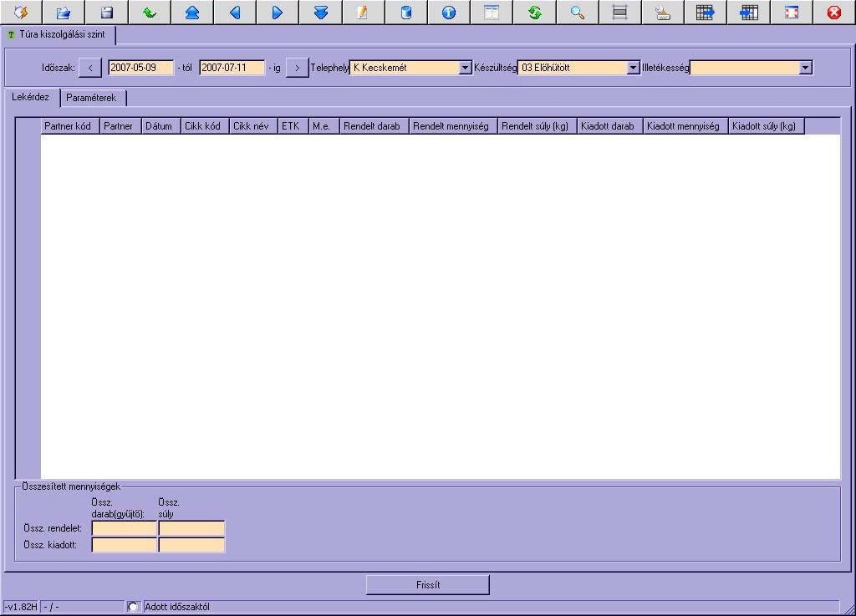
Task: Go to next record with right arrow icon
Action: (278, 13)
